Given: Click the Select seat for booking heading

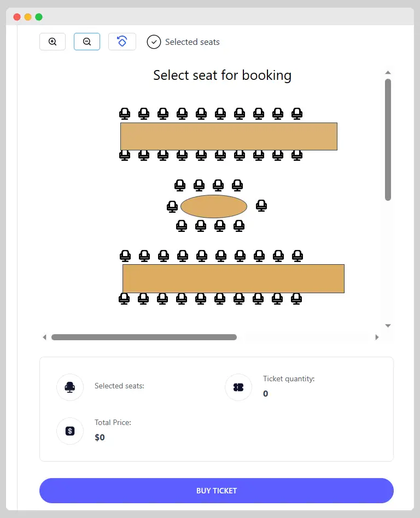Looking at the screenshot, I should pyautogui.click(x=222, y=75).
